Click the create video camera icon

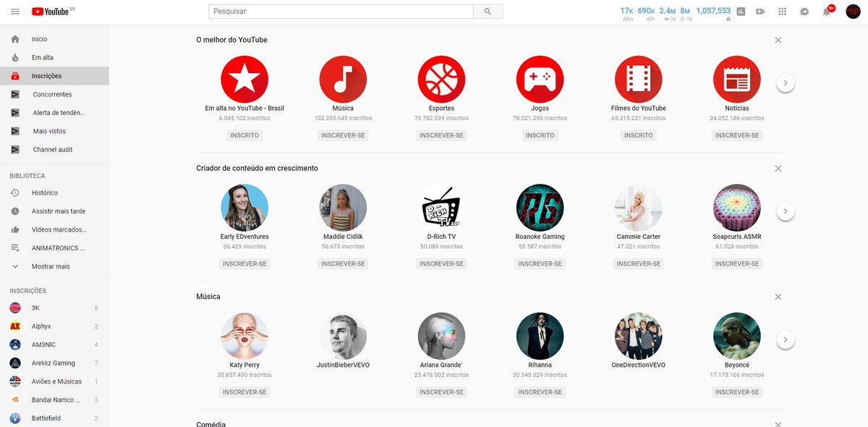[x=760, y=12]
